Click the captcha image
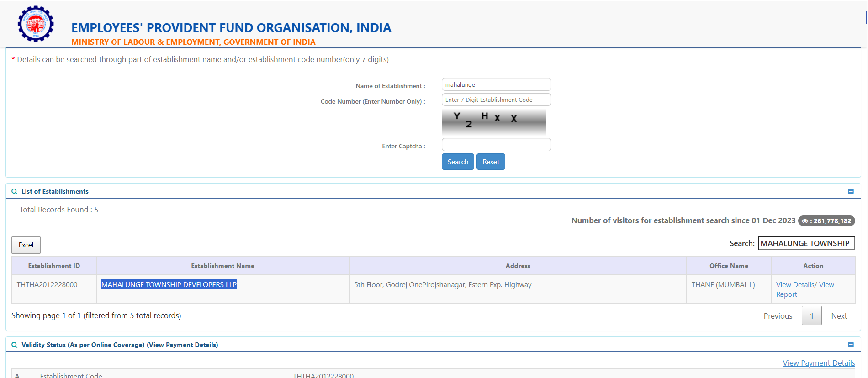 pos(493,121)
